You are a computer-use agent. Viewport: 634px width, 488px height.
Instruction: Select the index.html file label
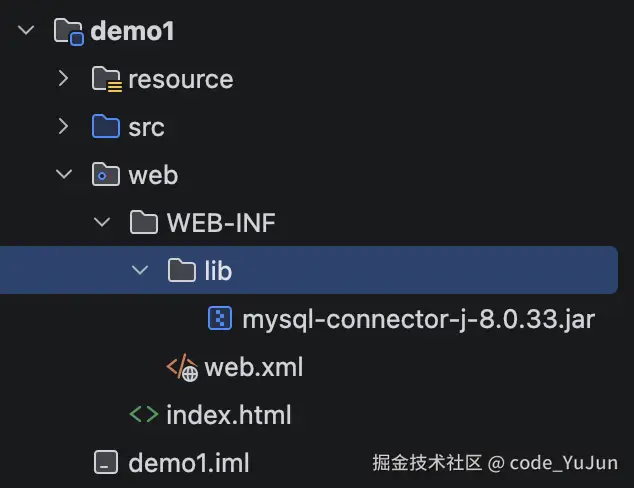point(228,415)
